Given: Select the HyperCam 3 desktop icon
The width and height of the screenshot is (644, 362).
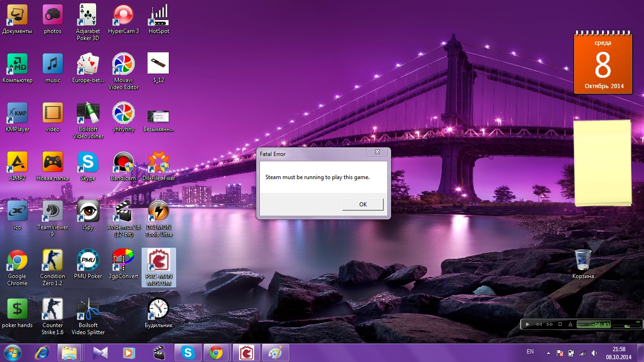Looking at the screenshot, I should click(x=124, y=19).
